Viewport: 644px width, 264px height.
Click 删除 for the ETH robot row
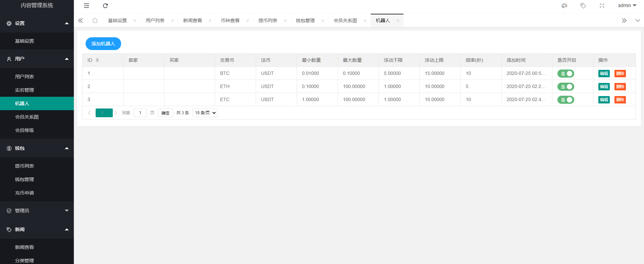pyautogui.click(x=620, y=87)
